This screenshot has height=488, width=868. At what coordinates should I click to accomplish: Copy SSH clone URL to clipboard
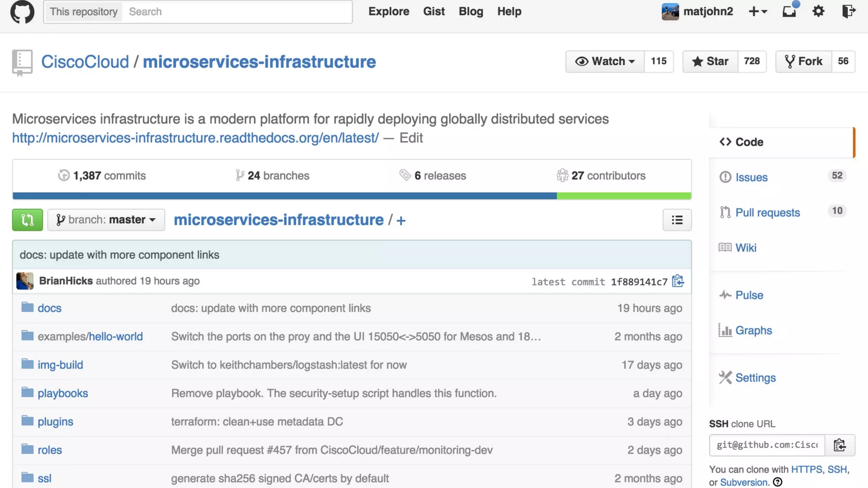tap(840, 445)
